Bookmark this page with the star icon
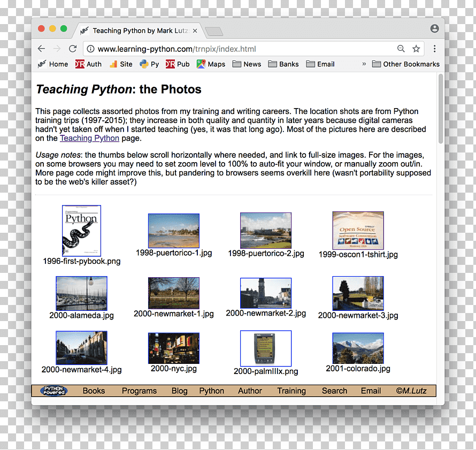Viewport: 476px width, 450px height. (x=416, y=49)
